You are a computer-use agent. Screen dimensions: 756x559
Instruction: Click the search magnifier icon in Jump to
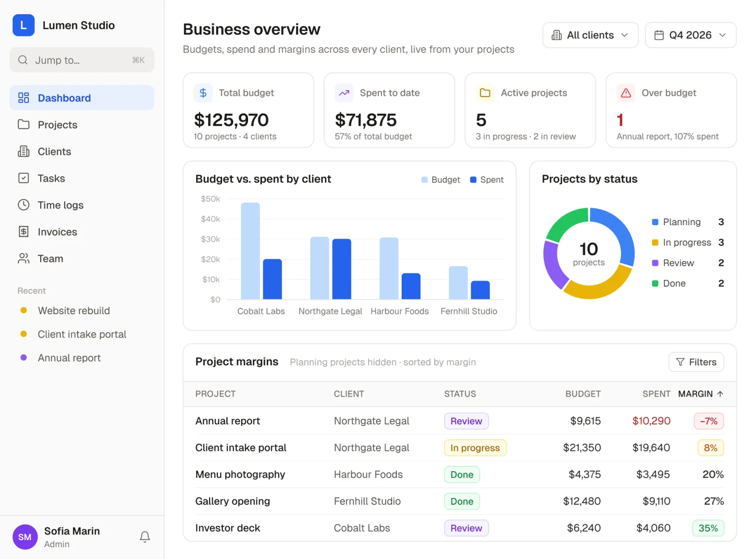[x=23, y=60]
